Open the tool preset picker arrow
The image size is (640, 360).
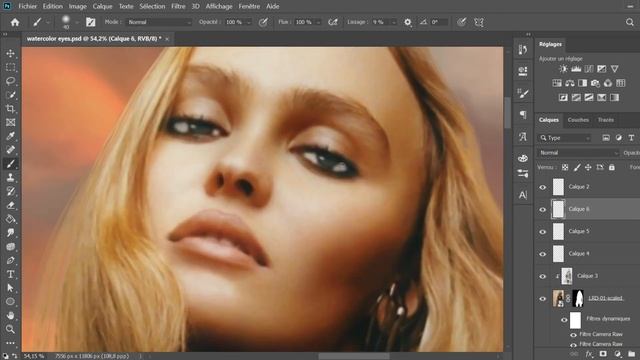click(47, 22)
